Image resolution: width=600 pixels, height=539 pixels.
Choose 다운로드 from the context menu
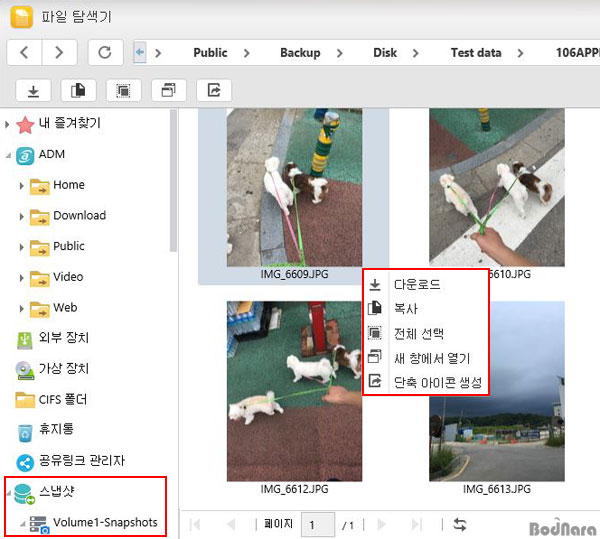[426, 285]
